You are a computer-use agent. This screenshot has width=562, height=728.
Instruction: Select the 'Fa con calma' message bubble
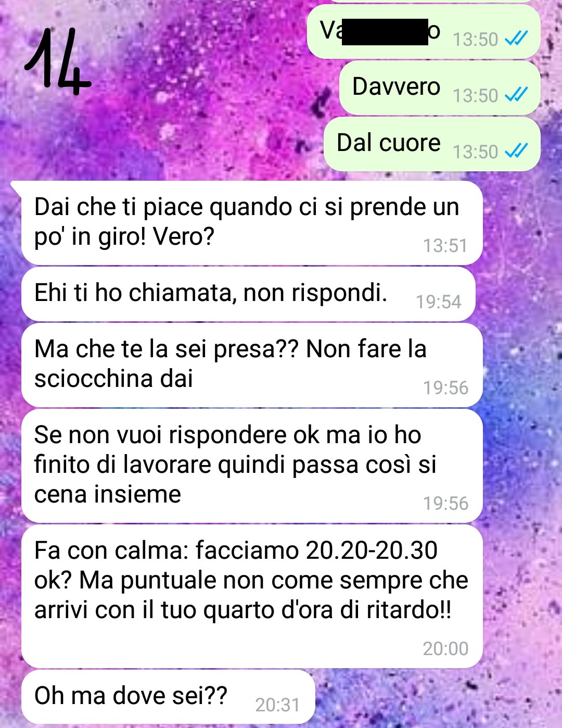(252, 596)
